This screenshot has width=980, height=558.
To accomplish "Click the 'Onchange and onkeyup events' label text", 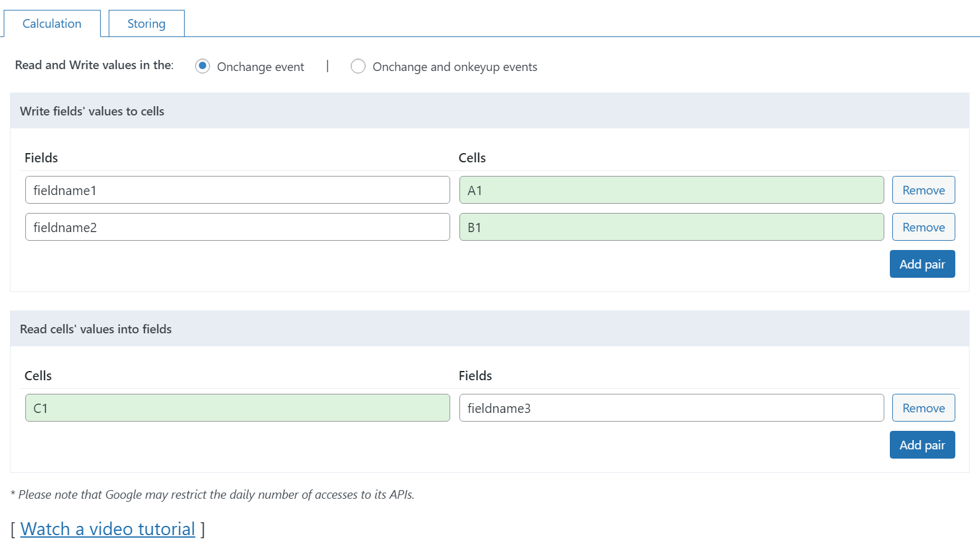I will point(454,67).
